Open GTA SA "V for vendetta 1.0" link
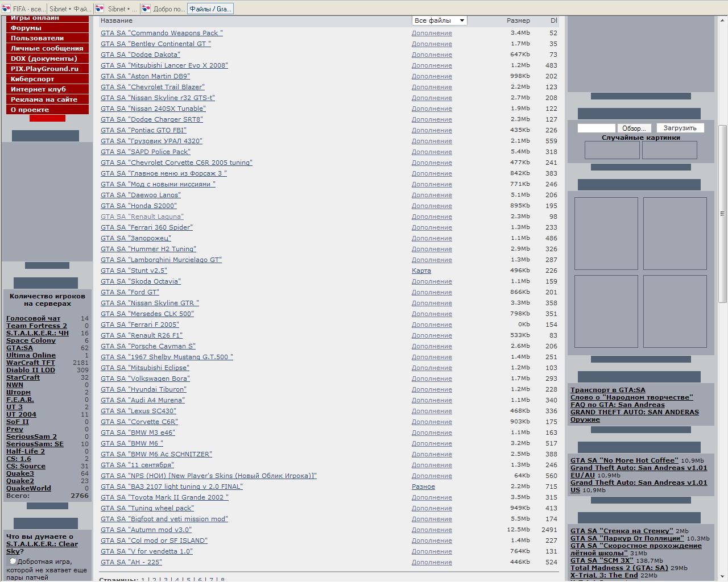Image resolution: width=728 pixels, height=582 pixels. tap(147, 551)
